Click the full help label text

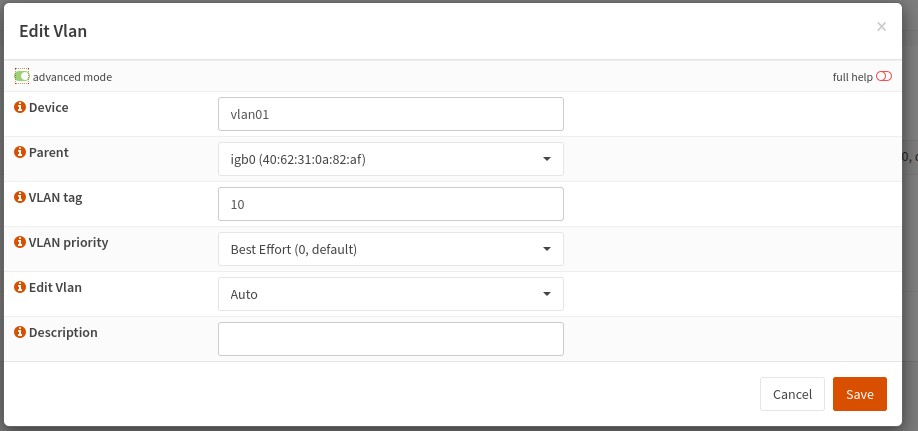pos(852,77)
